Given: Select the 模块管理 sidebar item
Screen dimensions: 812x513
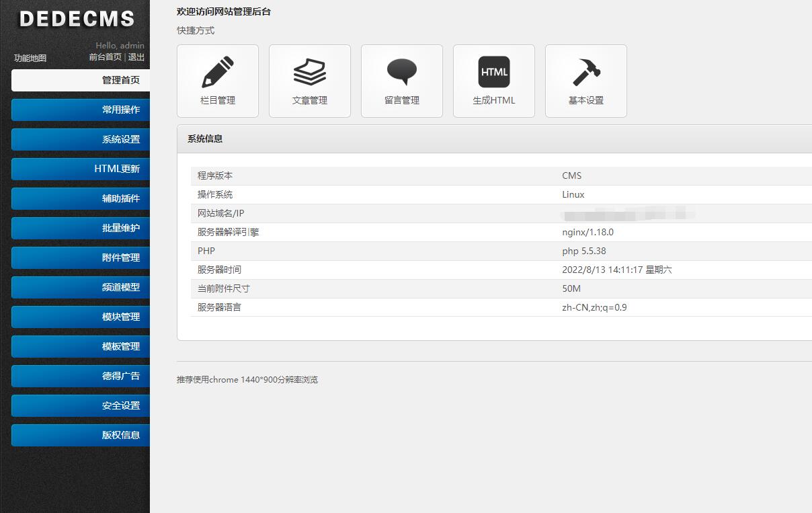Looking at the screenshot, I should click(x=81, y=317).
